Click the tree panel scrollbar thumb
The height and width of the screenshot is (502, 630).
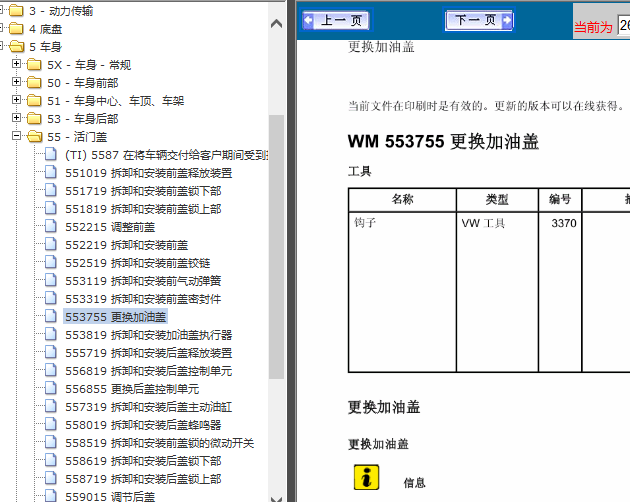point(276,246)
